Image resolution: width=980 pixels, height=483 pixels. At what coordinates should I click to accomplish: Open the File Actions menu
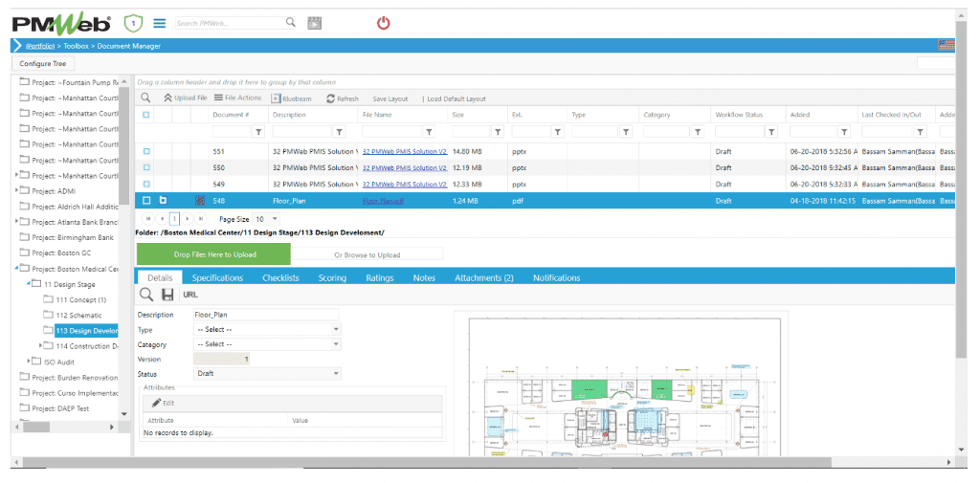pos(237,99)
